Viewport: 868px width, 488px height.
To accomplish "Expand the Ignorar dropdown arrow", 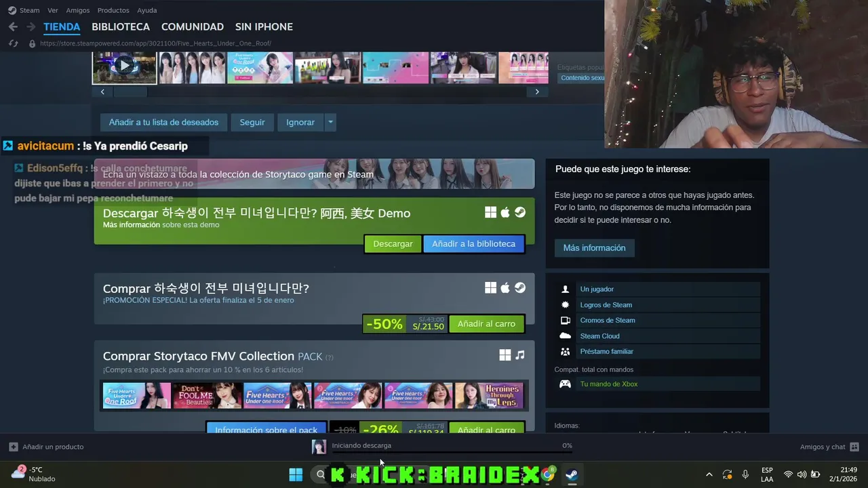I will point(330,123).
